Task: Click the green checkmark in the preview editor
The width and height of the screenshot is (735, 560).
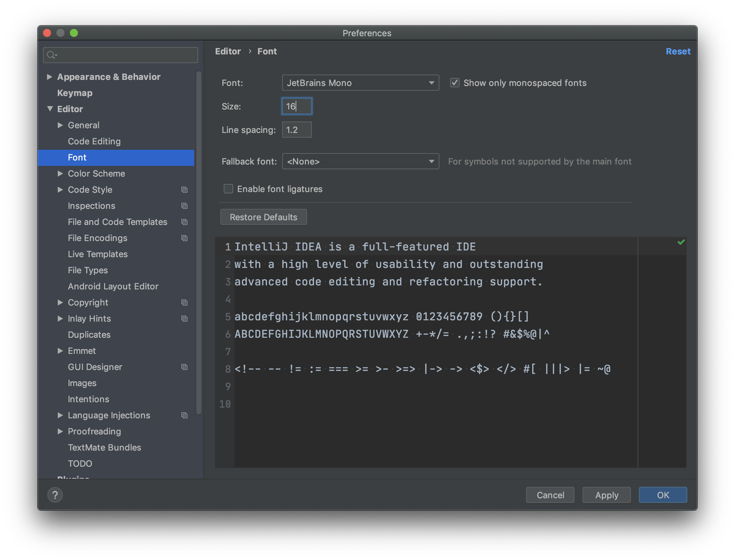Action: point(681,242)
